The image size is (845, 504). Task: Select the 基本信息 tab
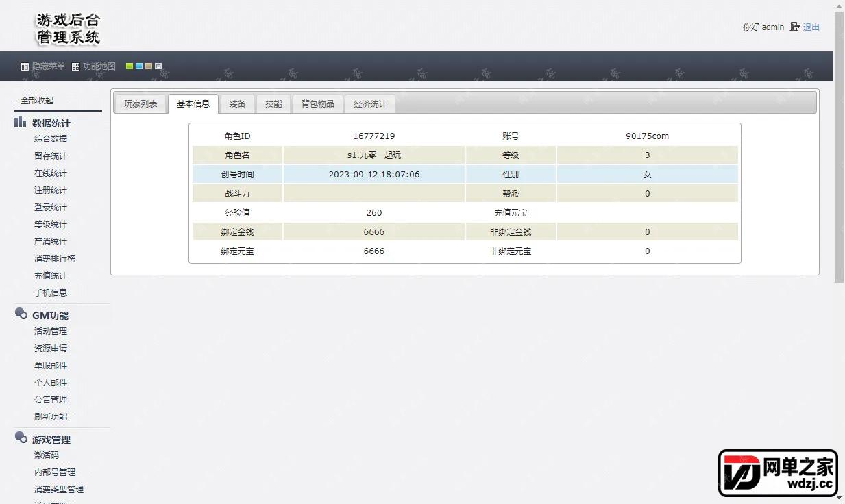pyautogui.click(x=193, y=104)
